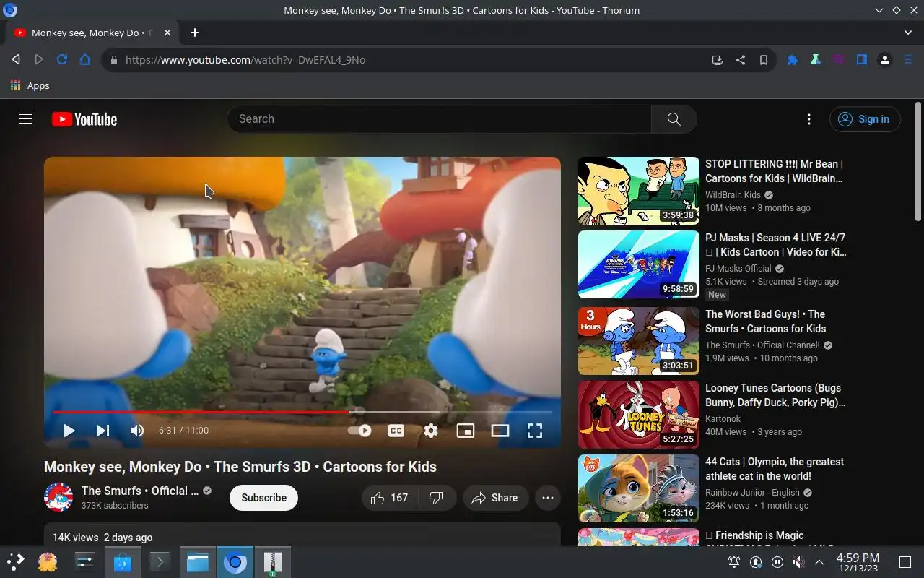Reload the current page
This screenshot has width=924, height=578.
(x=62, y=60)
